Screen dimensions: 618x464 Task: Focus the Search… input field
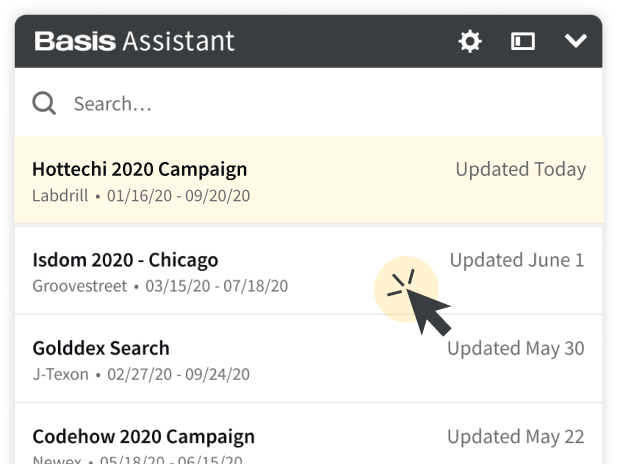pyautogui.click(x=308, y=104)
